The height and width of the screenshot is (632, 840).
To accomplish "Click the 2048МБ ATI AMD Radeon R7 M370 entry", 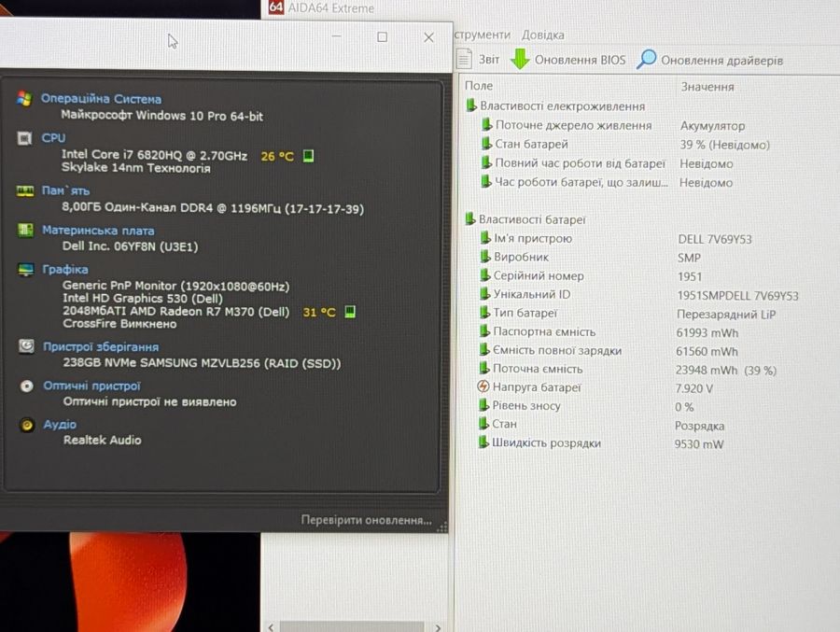I will click(x=176, y=312).
